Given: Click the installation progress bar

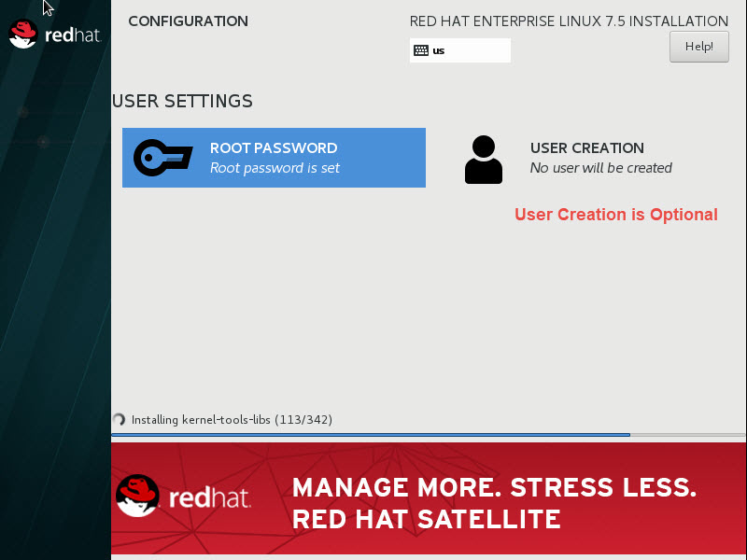Looking at the screenshot, I should tap(371, 435).
